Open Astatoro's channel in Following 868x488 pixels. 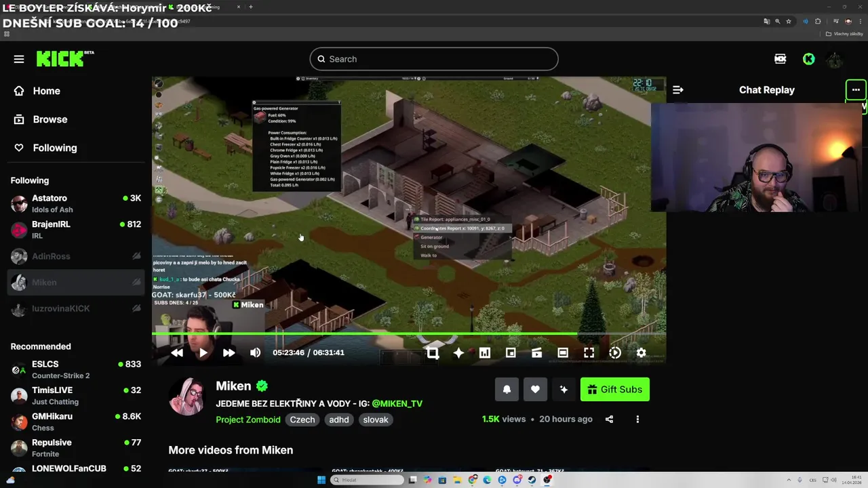click(76, 203)
